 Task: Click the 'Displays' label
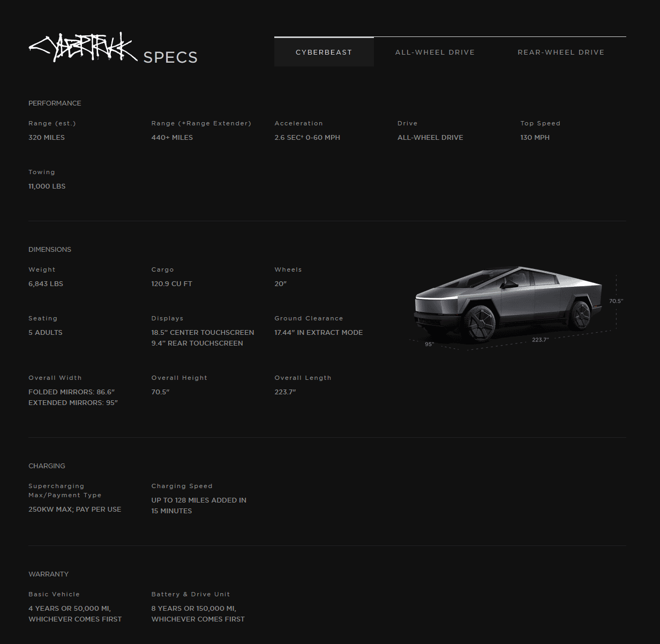167,318
